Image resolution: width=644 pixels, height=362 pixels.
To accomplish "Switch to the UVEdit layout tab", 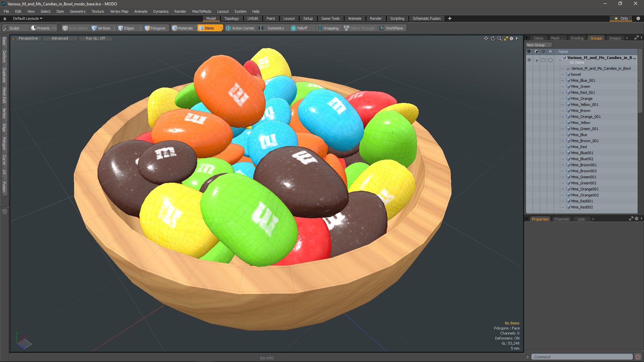I will pyautogui.click(x=253, y=18).
